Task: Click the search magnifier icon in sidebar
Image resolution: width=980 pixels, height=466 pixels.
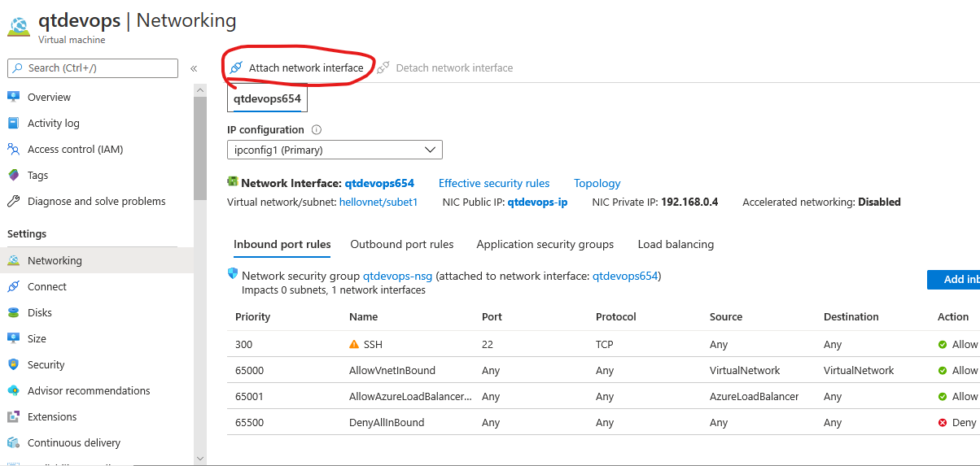Action: 17,68
